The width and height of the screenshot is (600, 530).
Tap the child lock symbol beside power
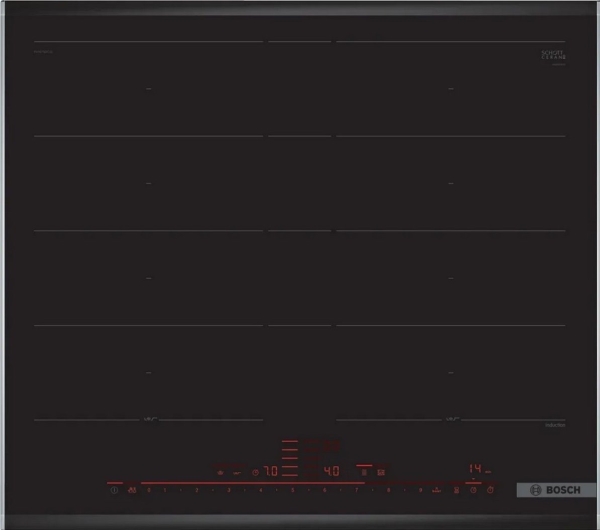coord(132,490)
